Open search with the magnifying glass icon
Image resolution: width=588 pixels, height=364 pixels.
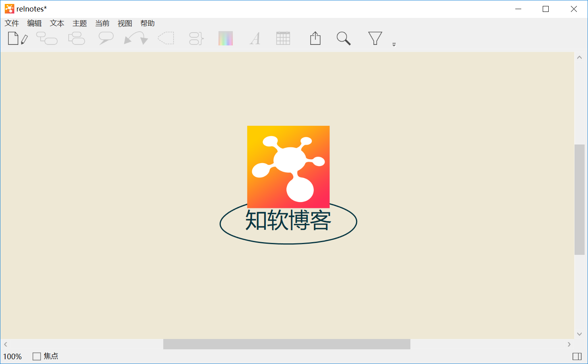344,39
